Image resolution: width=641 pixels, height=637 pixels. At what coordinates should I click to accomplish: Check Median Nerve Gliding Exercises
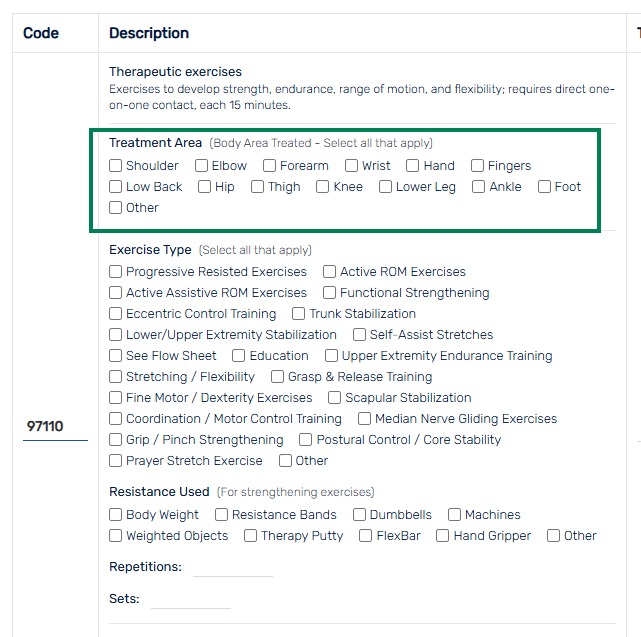(x=364, y=419)
